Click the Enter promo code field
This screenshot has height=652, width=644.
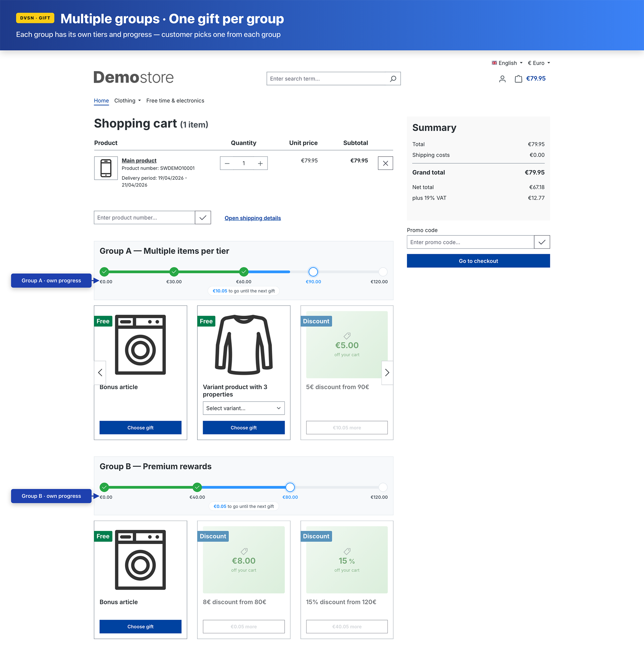470,242
